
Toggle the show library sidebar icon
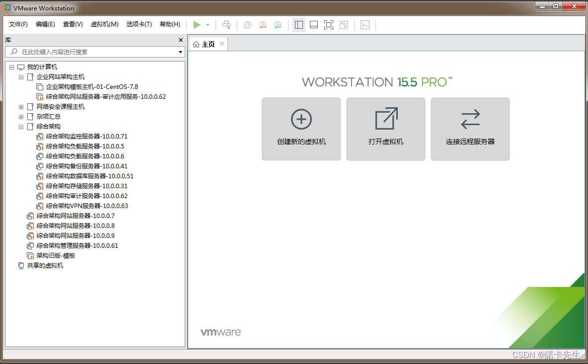pos(299,25)
